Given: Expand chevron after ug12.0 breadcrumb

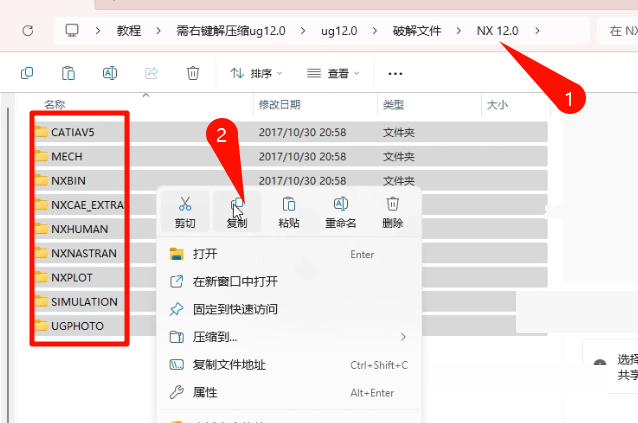Looking at the screenshot, I should tap(375, 31).
